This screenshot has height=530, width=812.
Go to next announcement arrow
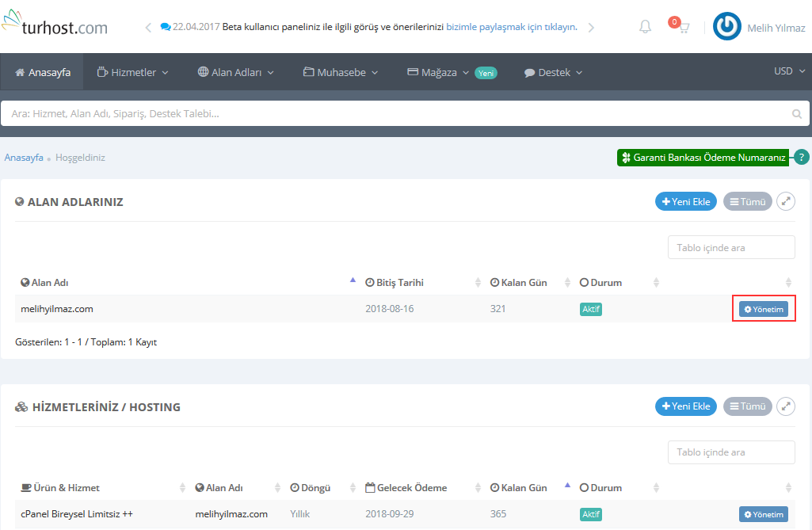click(591, 28)
